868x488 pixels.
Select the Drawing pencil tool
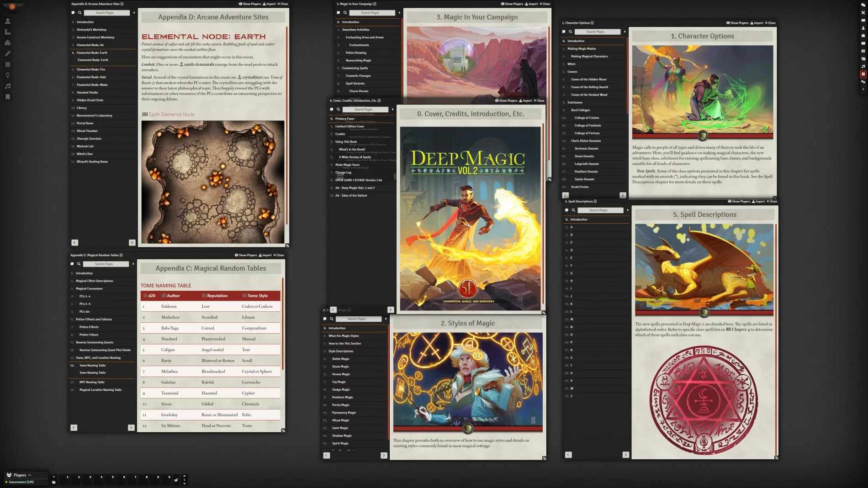point(7,53)
